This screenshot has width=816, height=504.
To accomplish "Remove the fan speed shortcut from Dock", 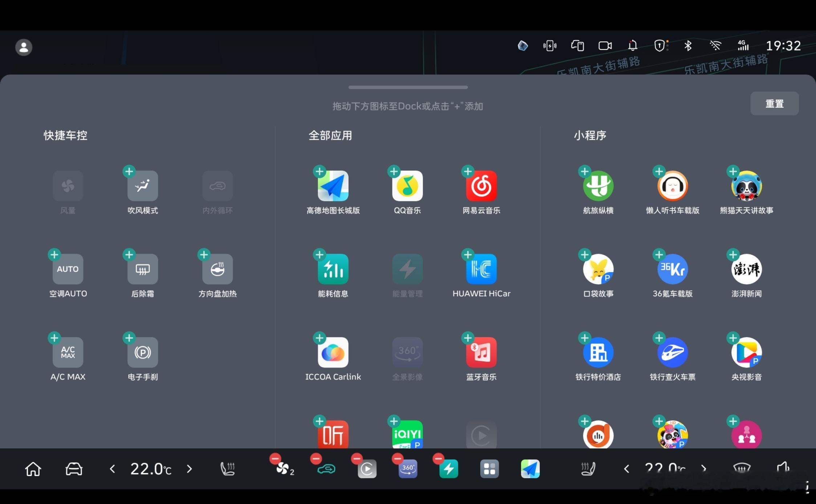I will tap(275, 459).
